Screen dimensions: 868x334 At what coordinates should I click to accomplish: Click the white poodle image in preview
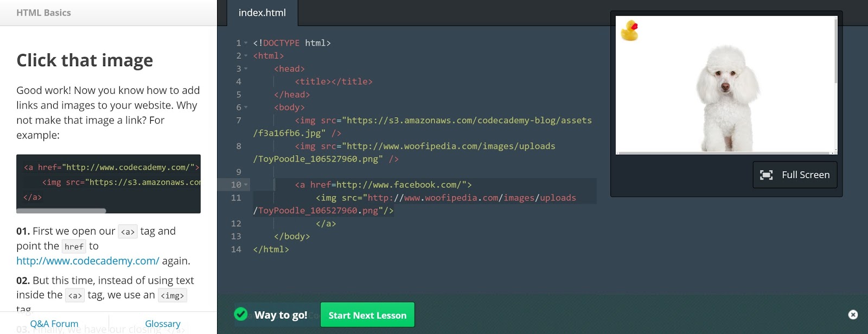coord(726,98)
